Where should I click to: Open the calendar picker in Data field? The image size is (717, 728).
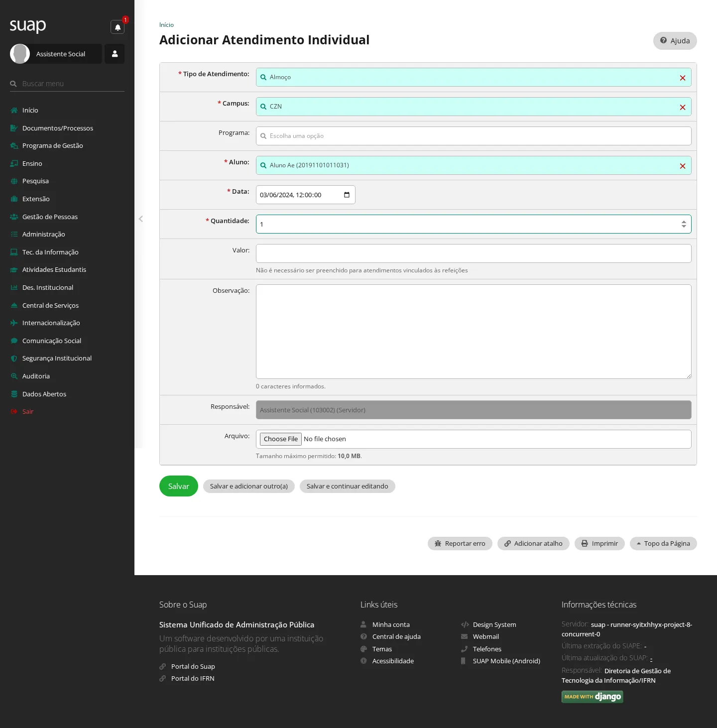(x=347, y=195)
